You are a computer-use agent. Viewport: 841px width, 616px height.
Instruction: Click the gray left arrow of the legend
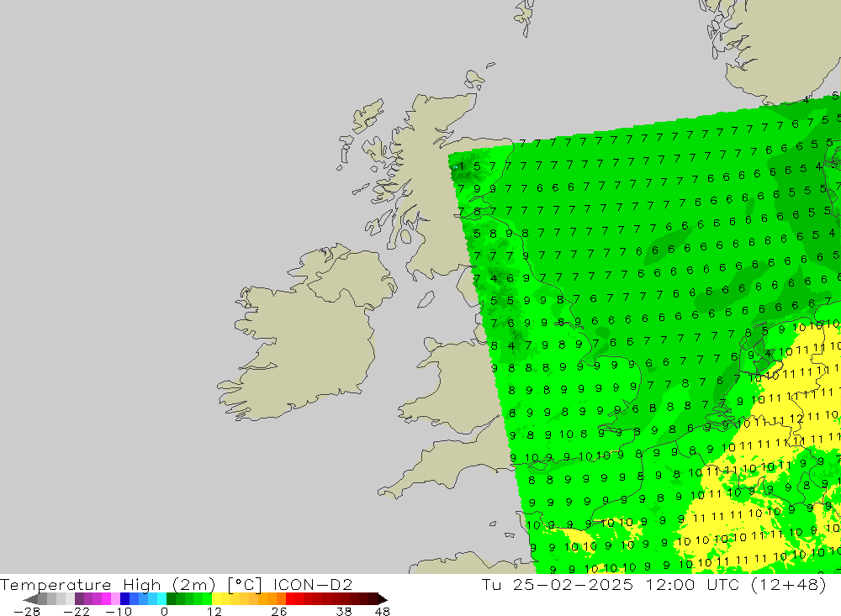[x=30, y=599]
